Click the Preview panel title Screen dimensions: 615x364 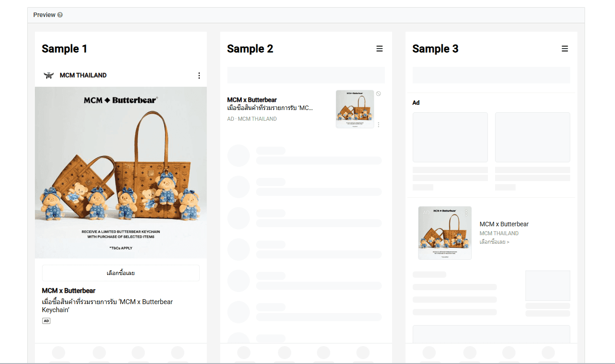click(x=44, y=15)
